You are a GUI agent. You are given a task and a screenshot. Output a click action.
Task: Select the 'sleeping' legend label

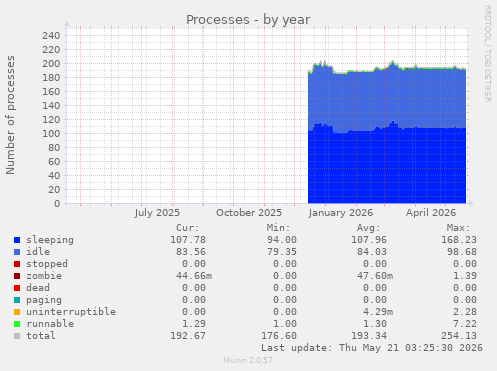coord(50,240)
